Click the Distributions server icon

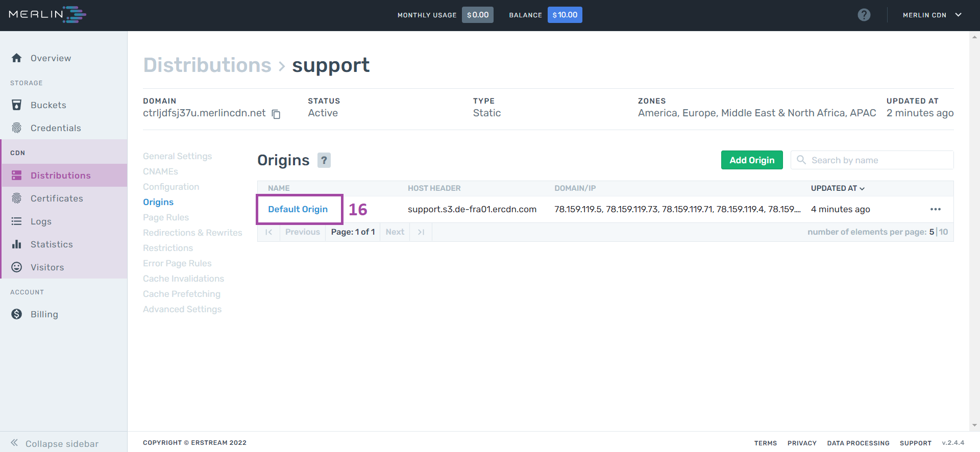coord(17,175)
